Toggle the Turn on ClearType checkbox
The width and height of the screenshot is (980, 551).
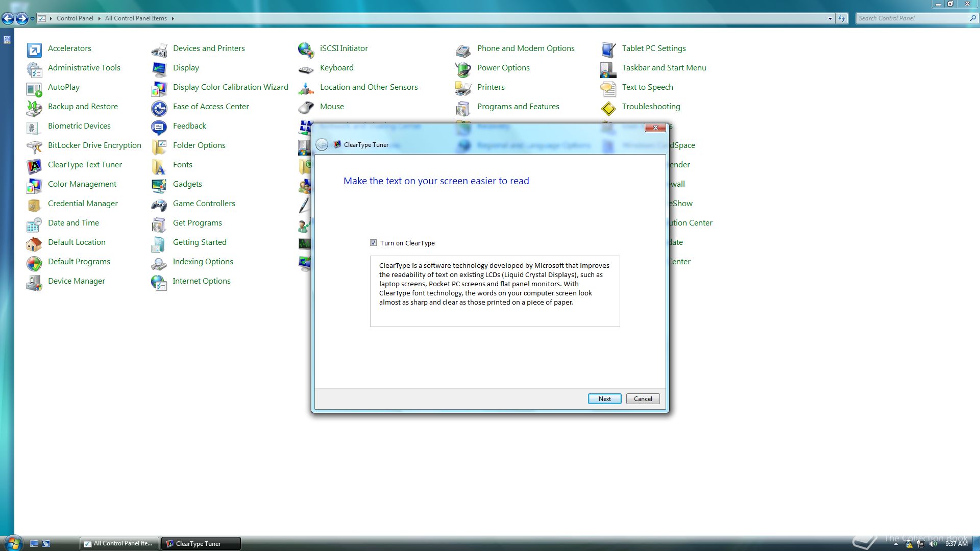(x=373, y=243)
